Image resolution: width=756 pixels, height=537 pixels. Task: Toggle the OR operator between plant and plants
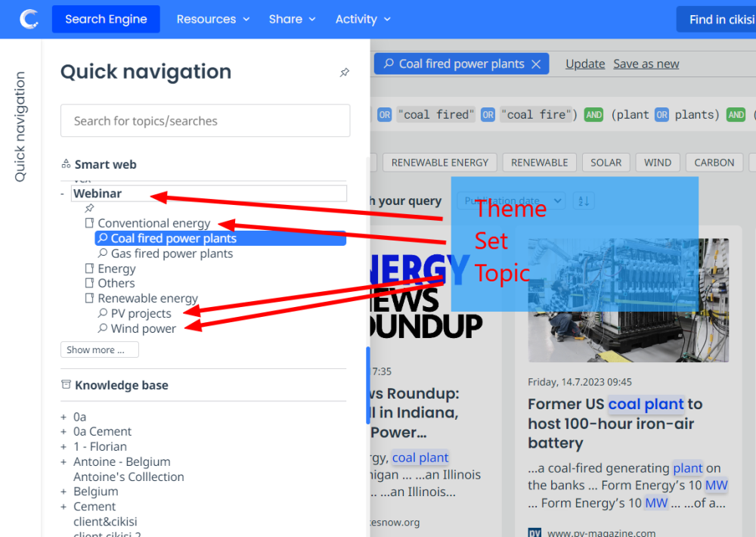tap(661, 115)
